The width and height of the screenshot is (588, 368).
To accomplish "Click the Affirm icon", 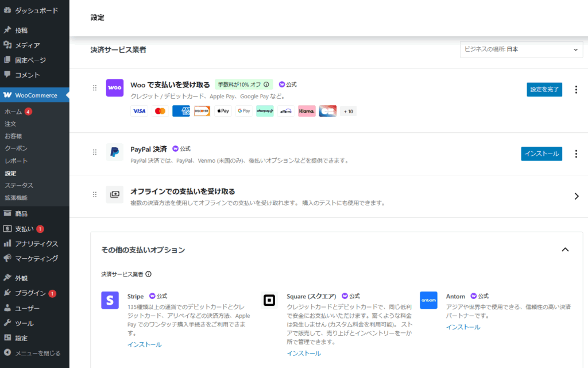I will point(286,111).
